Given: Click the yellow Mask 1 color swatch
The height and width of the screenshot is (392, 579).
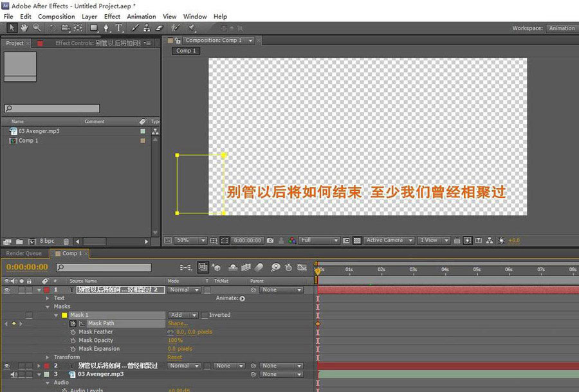Looking at the screenshot, I should [x=65, y=315].
